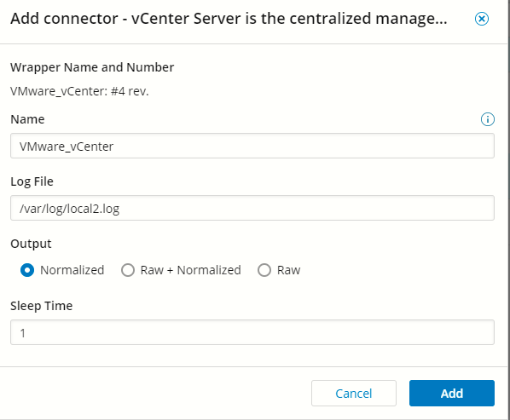510x420 pixels.
Task: Click the Sleep Time label
Action: click(41, 306)
